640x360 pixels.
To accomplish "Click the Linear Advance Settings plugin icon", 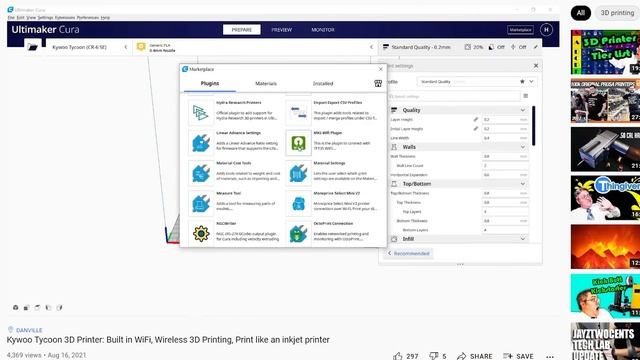I will tap(201, 143).
